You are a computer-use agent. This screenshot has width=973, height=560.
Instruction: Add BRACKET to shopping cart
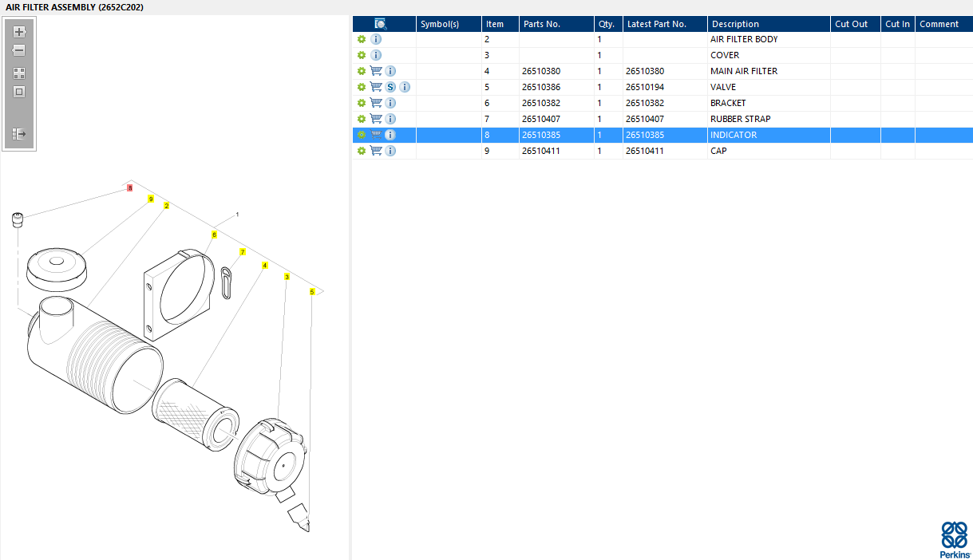coord(376,103)
